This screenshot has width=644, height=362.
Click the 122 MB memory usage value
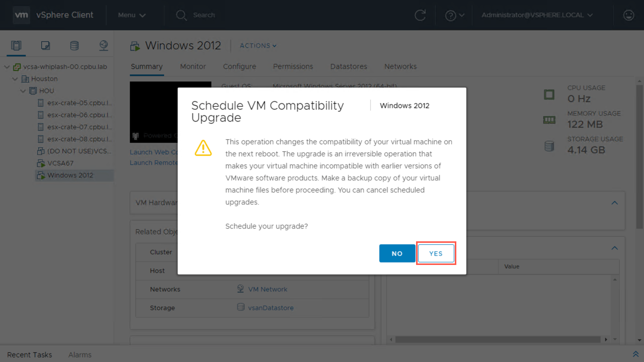pos(585,124)
